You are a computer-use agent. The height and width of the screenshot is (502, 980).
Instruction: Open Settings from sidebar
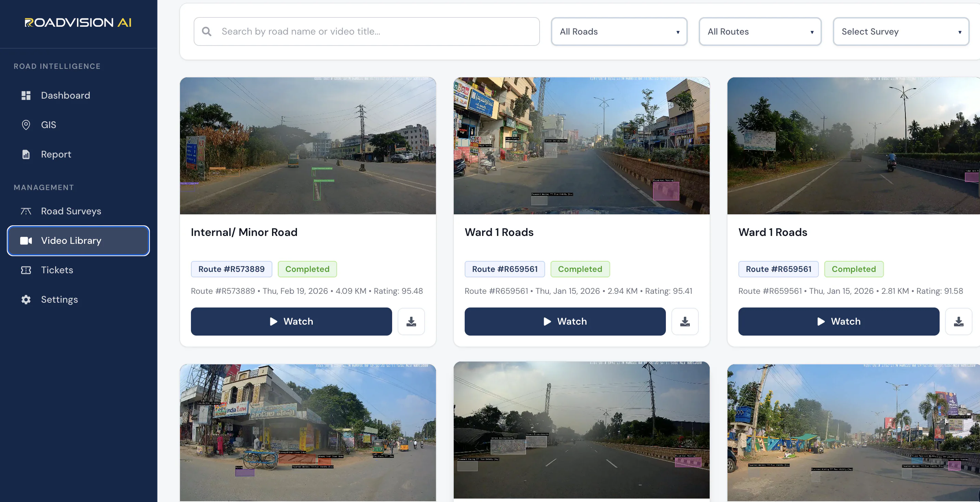[78, 300]
